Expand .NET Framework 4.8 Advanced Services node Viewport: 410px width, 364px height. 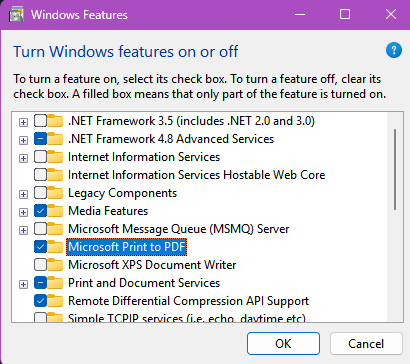[23, 140]
